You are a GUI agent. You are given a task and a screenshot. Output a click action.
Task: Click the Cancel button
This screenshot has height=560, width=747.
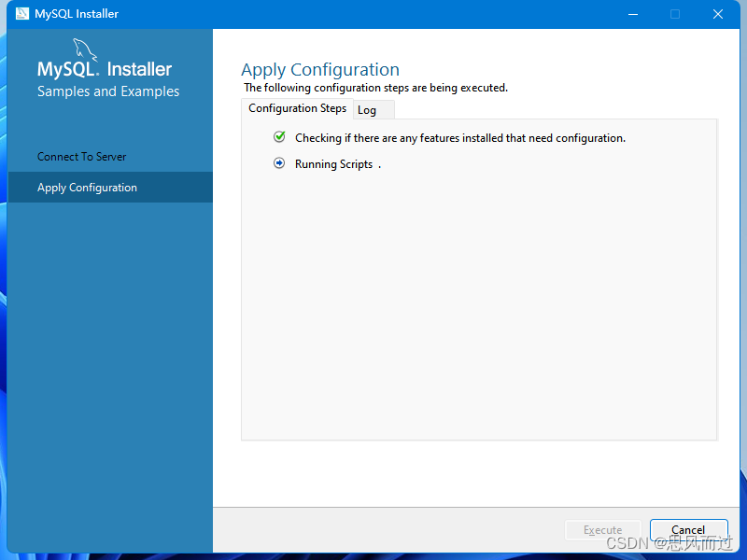coord(688,529)
